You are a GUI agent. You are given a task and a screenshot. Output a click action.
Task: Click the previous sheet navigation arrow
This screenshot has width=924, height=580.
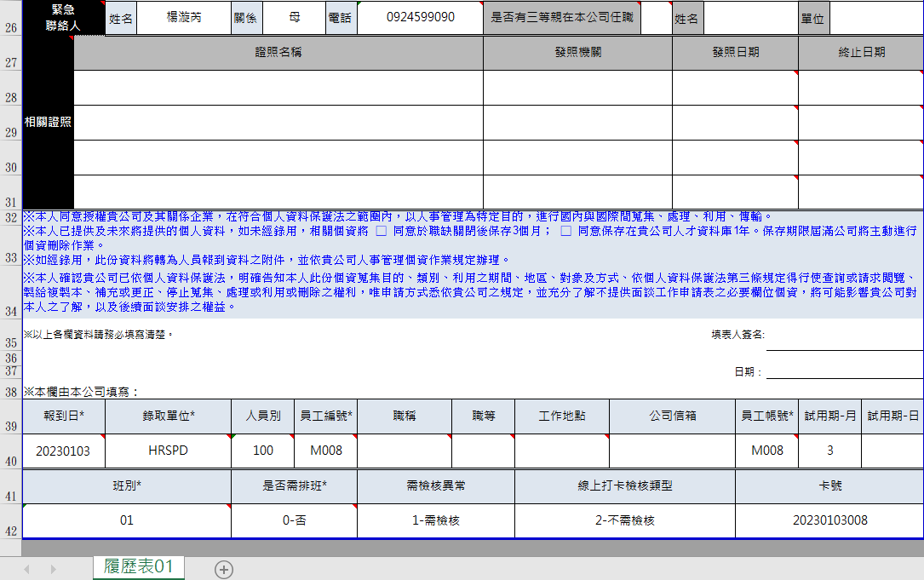(x=26, y=569)
